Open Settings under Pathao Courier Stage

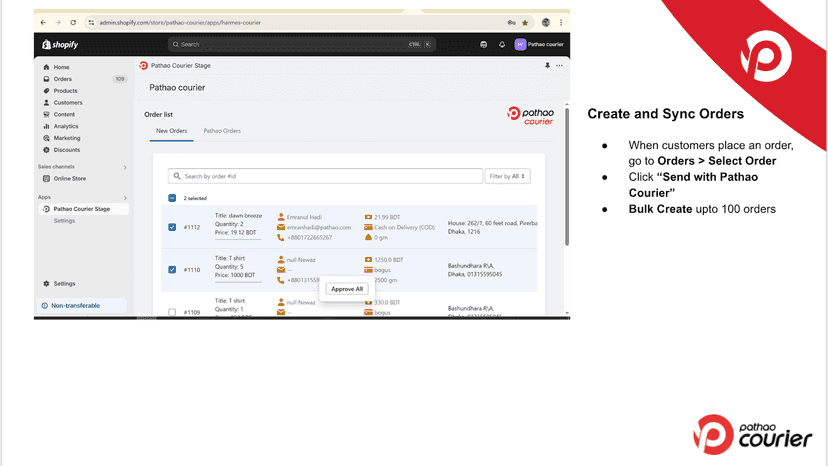pos(64,221)
